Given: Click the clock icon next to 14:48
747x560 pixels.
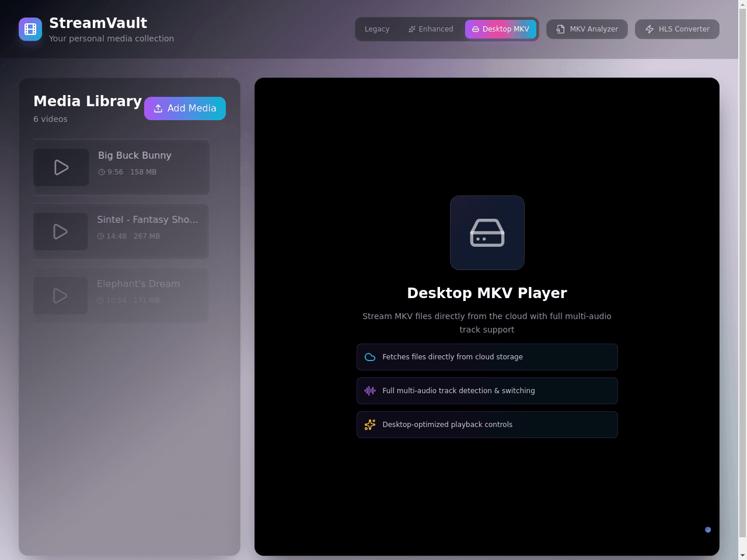Looking at the screenshot, I should click(100, 236).
